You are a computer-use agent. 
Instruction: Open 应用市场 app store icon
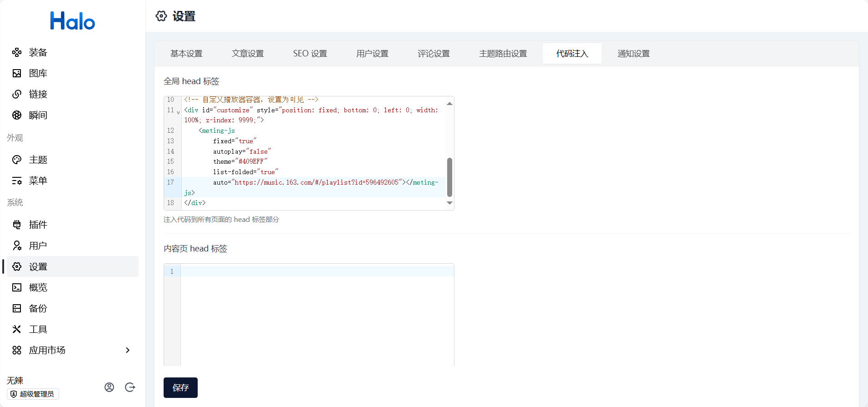pos(17,350)
